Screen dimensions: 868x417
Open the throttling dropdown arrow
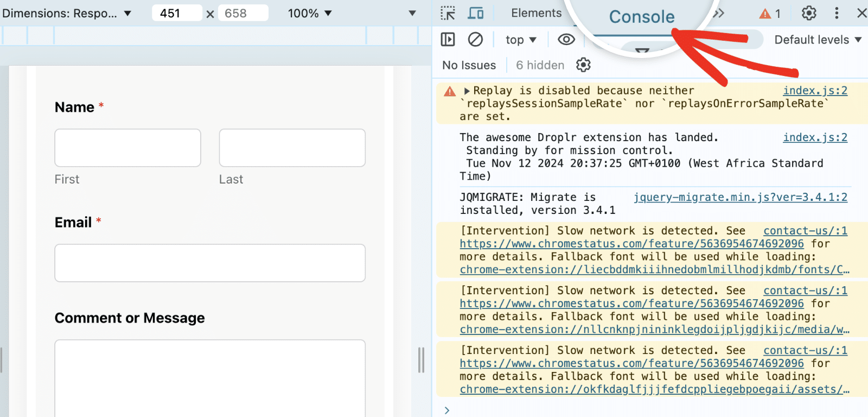point(412,13)
